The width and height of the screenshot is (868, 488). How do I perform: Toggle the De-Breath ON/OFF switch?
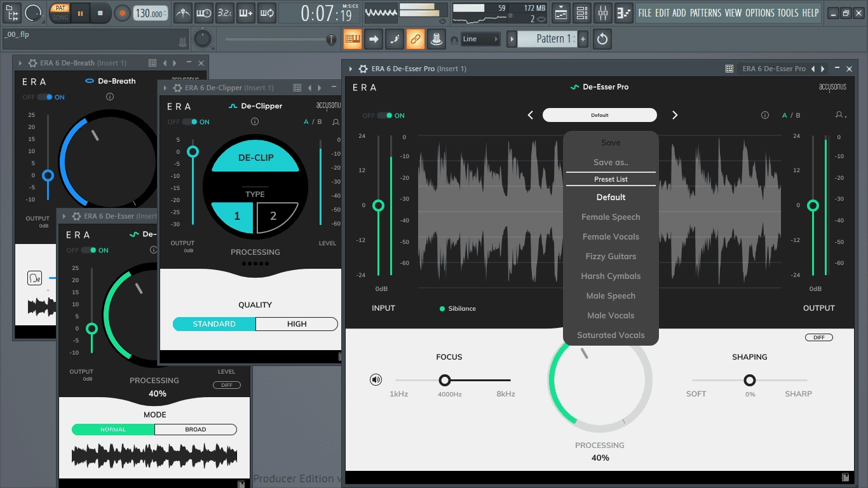click(x=44, y=97)
